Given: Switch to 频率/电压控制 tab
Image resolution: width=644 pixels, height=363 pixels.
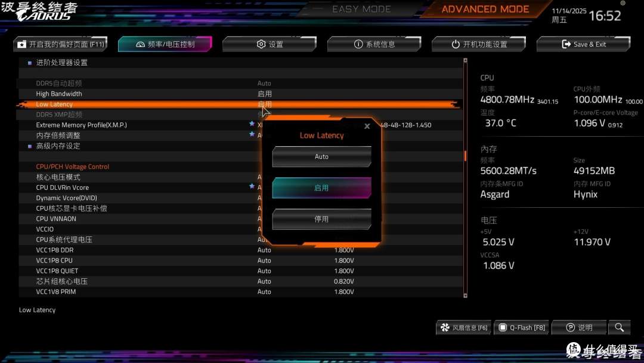Looking at the screenshot, I should tap(165, 44).
